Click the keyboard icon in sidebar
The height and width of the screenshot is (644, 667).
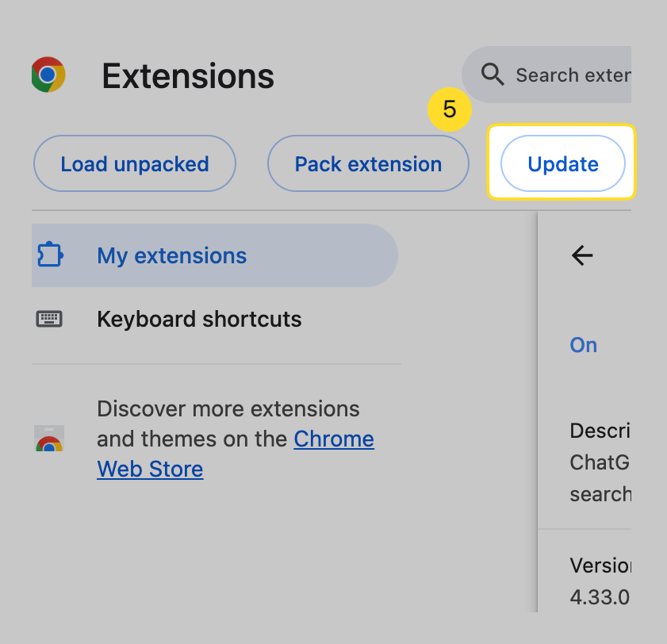pos(49,319)
